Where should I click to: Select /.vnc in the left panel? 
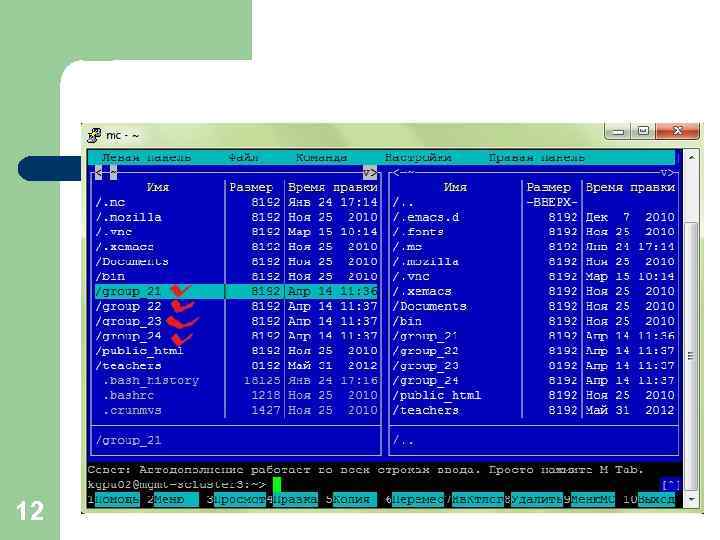point(236,232)
